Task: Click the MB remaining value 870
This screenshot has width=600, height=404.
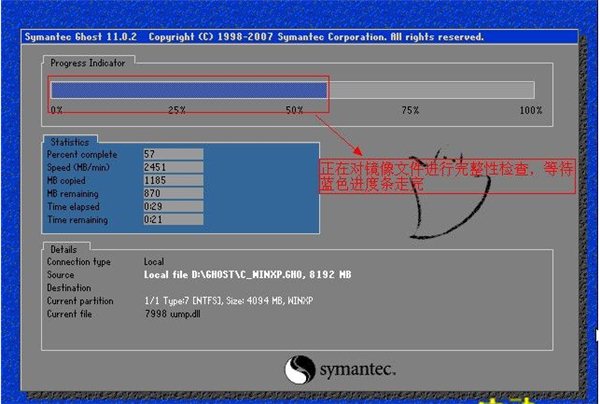Action: [x=173, y=193]
